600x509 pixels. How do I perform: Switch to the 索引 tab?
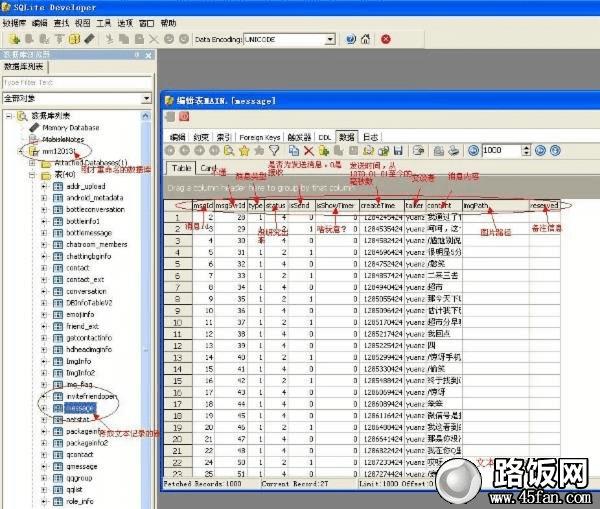click(x=224, y=137)
